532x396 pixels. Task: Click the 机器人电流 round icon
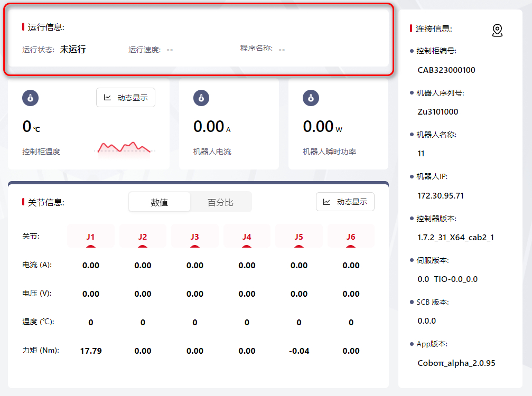pyautogui.click(x=201, y=98)
